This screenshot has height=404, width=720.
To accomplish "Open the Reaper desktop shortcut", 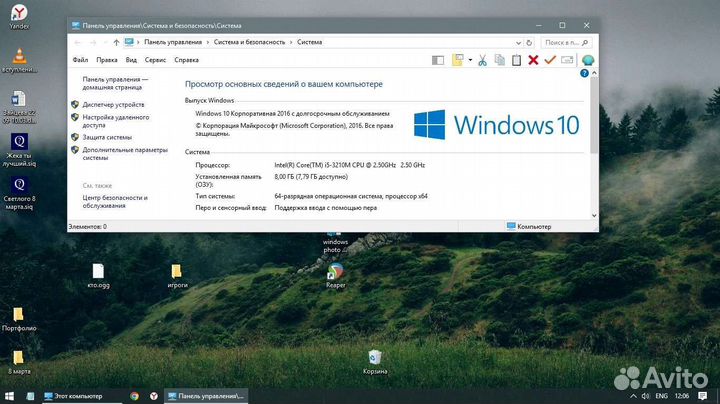I will click(x=335, y=272).
